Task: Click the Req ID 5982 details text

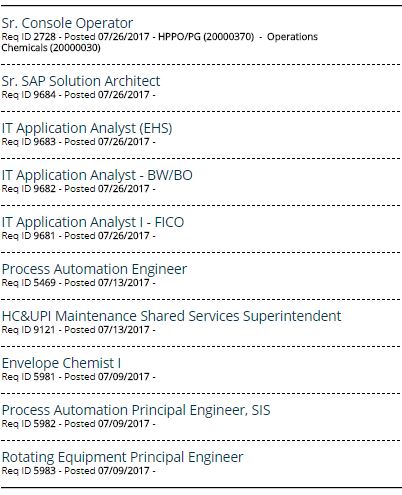Action: 79,424
